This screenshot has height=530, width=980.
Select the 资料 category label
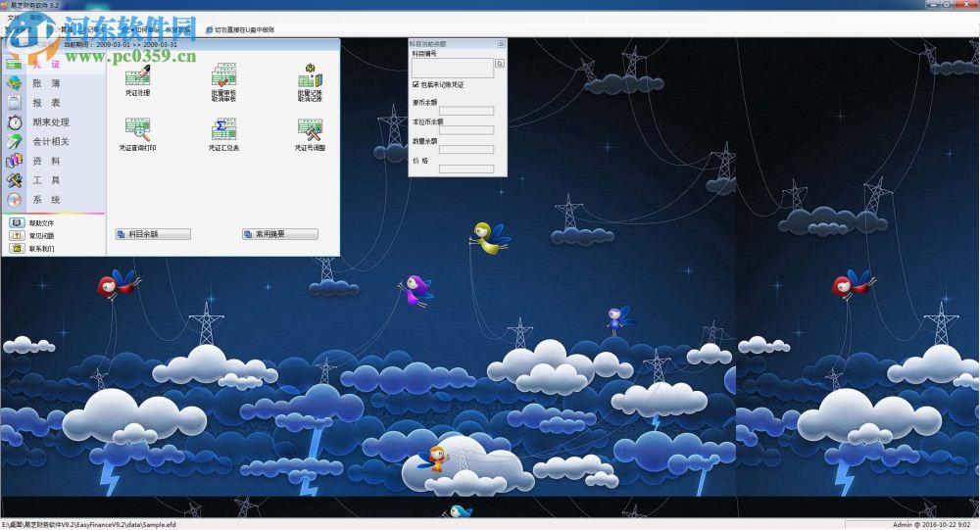(47, 161)
